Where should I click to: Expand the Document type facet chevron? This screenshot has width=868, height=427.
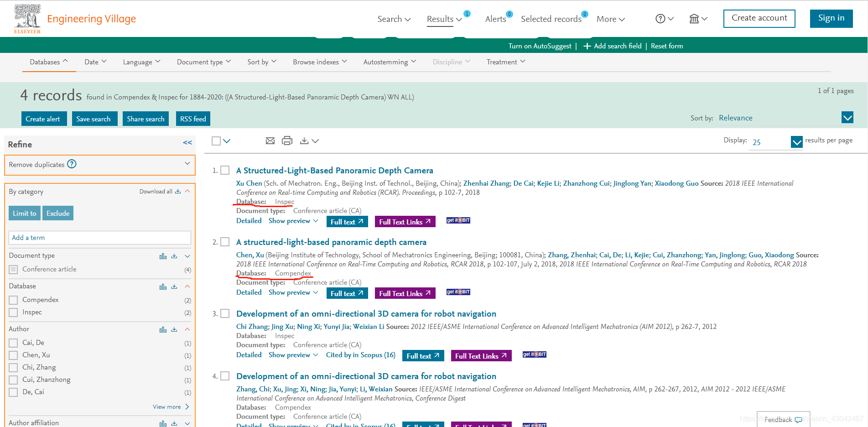pyautogui.click(x=187, y=256)
